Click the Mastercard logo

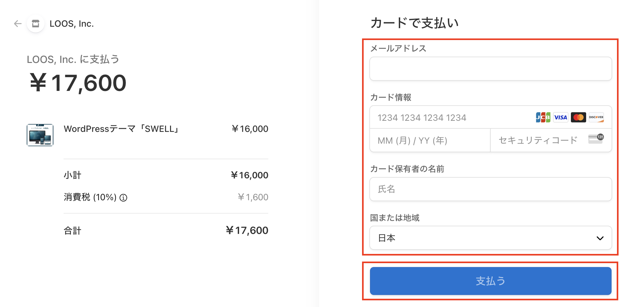[x=578, y=118]
